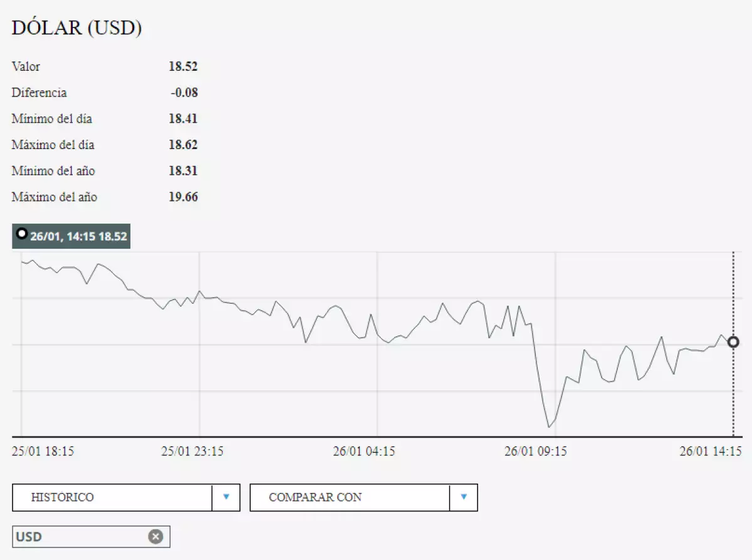Select the Máximo del año value 19.66
This screenshot has width=752, height=560.
[x=183, y=197]
